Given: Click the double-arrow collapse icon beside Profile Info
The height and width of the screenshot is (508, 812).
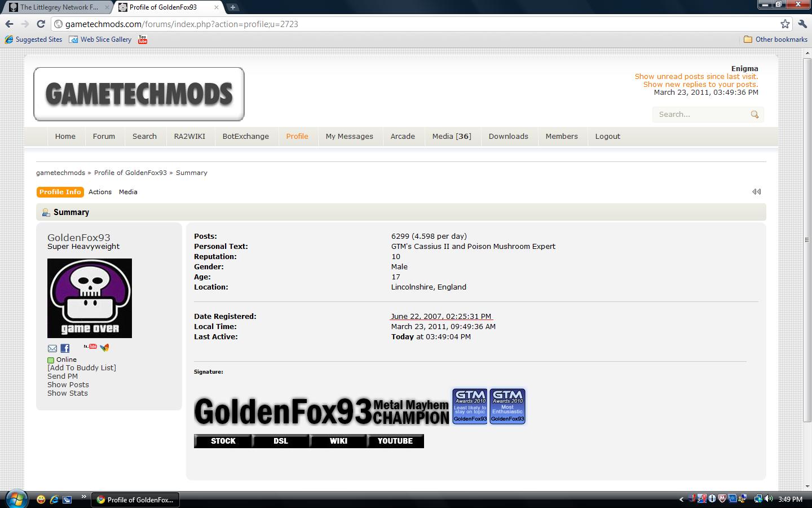Looking at the screenshot, I should [756, 192].
